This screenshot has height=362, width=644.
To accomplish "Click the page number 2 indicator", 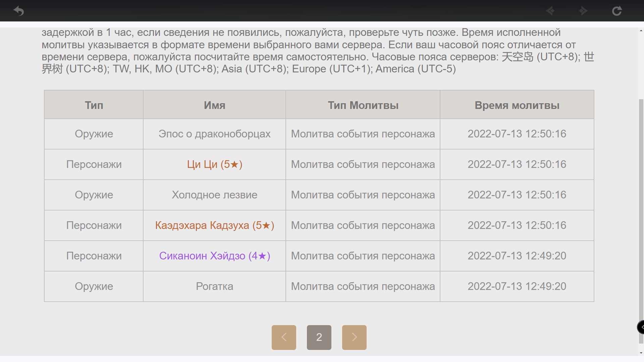I will (319, 337).
